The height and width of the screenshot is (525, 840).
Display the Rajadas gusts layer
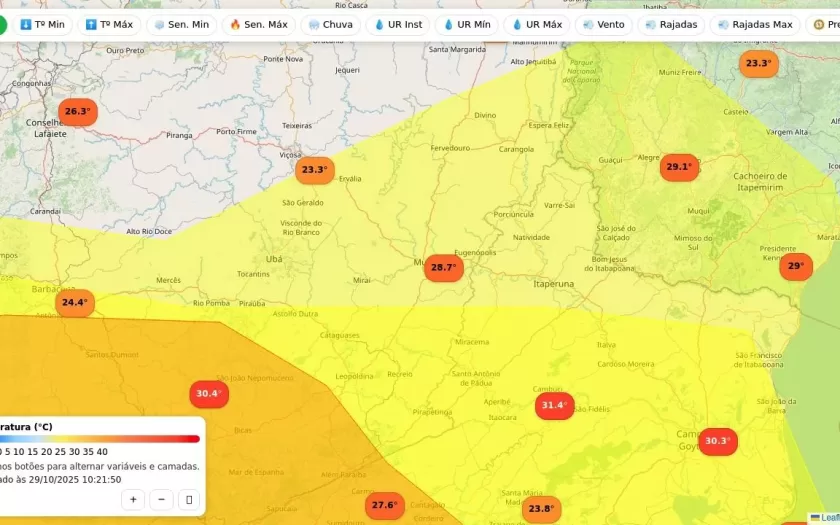click(x=671, y=24)
